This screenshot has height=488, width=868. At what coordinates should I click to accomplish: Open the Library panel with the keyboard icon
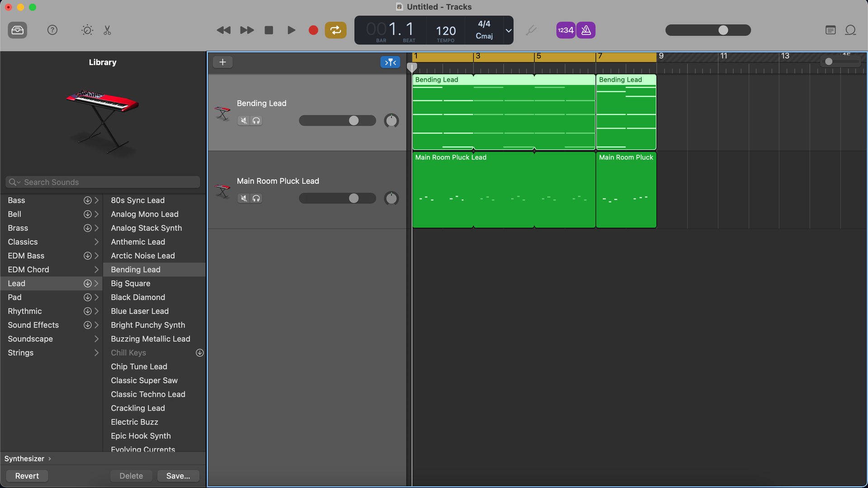(17, 30)
